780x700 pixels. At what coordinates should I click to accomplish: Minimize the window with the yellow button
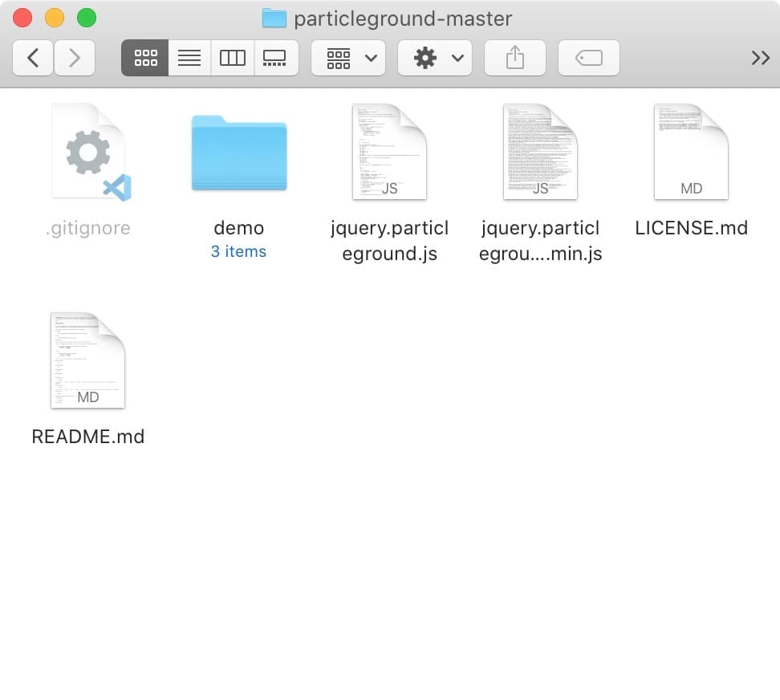pyautogui.click(x=55, y=18)
